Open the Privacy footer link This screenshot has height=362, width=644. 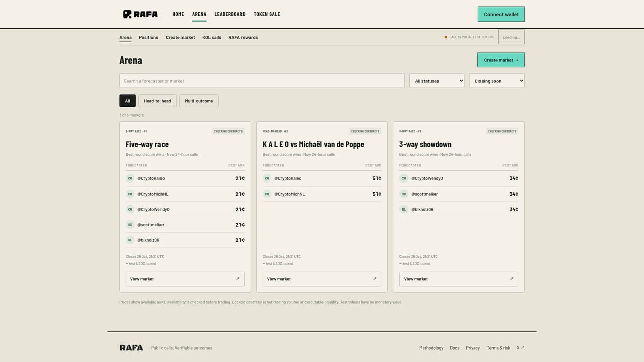point(473,348)
